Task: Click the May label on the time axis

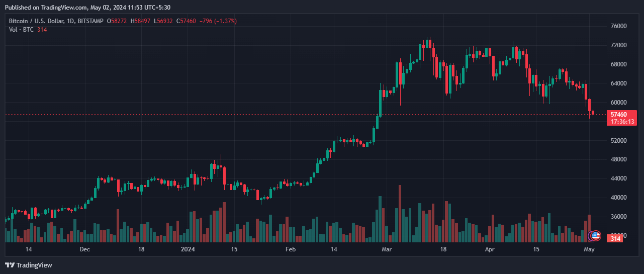Action: point(589,249)
